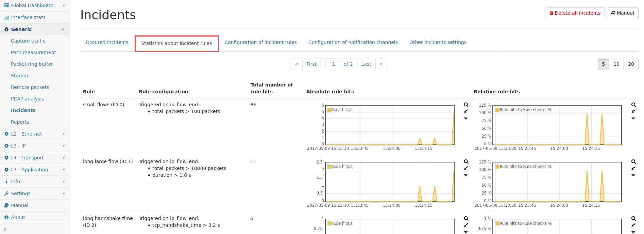Open Packet ring buffer page

(32, 64)
